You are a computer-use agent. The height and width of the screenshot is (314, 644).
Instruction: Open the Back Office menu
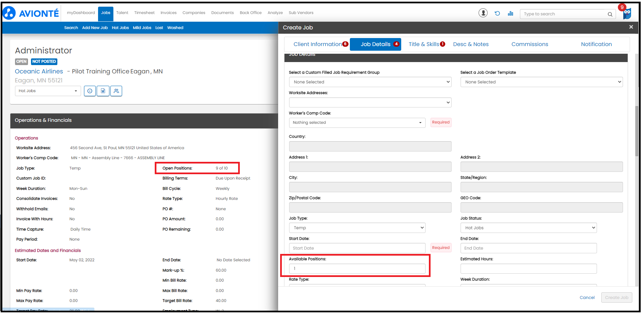click(251, 13)
